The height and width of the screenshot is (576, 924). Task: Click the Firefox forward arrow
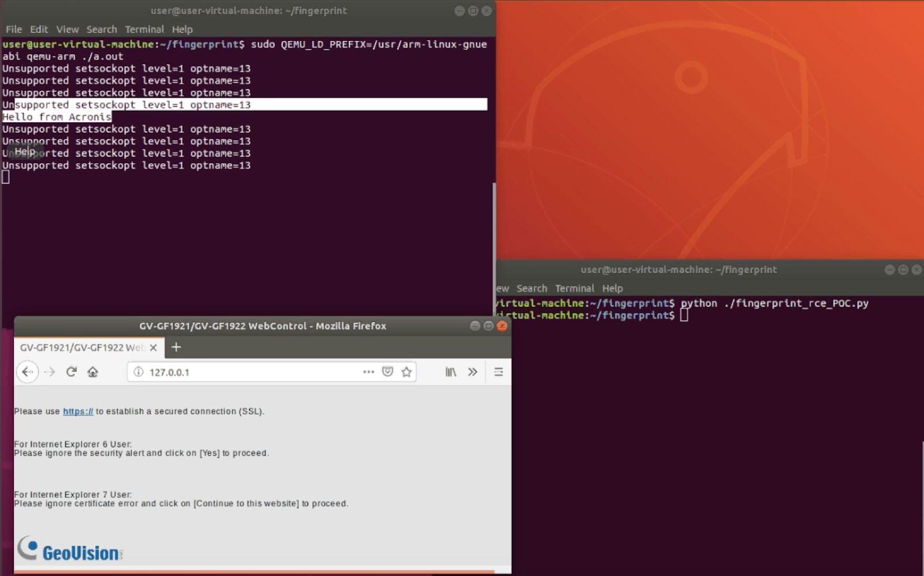pyautogui.click(x=50, y=372)
